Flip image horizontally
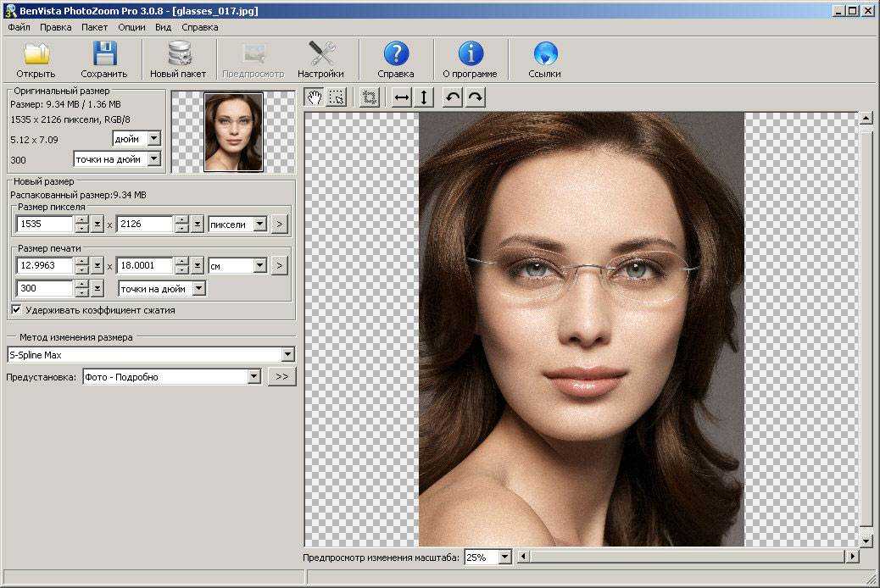 pyautogui.click(x=401, y=97)
